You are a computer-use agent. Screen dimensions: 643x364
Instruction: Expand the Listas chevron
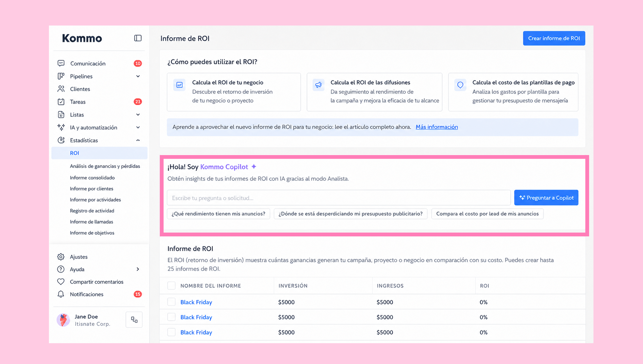(138, 114)
